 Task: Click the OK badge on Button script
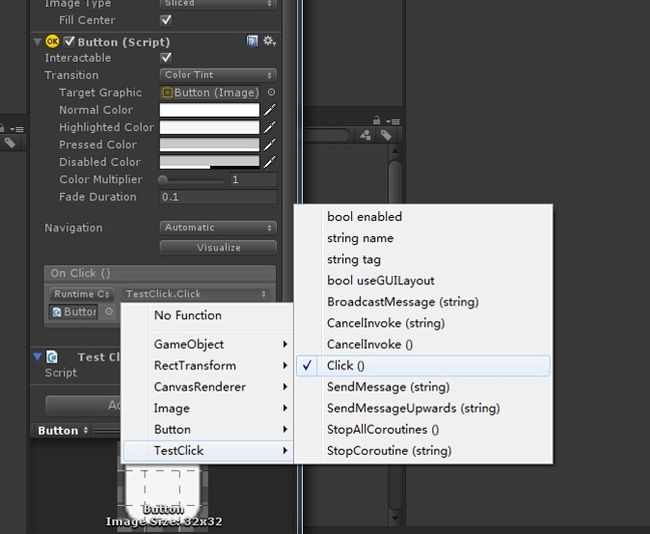(52, 41)
